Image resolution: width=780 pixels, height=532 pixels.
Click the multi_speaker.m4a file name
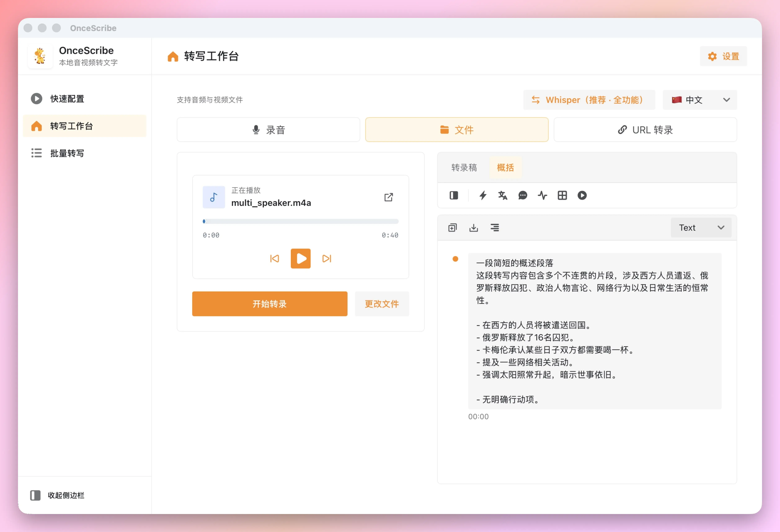[271, 203]
